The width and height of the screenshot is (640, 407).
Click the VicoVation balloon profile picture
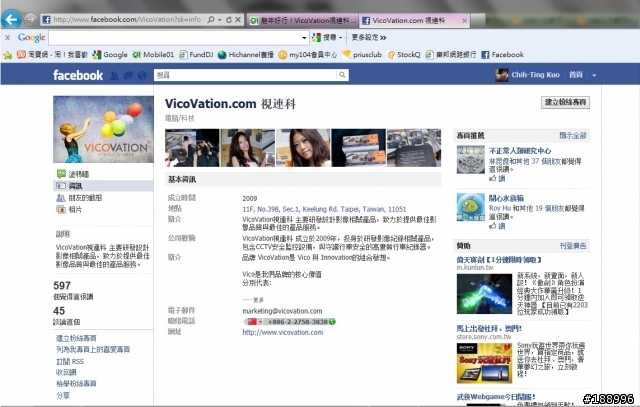click(103, 129)
